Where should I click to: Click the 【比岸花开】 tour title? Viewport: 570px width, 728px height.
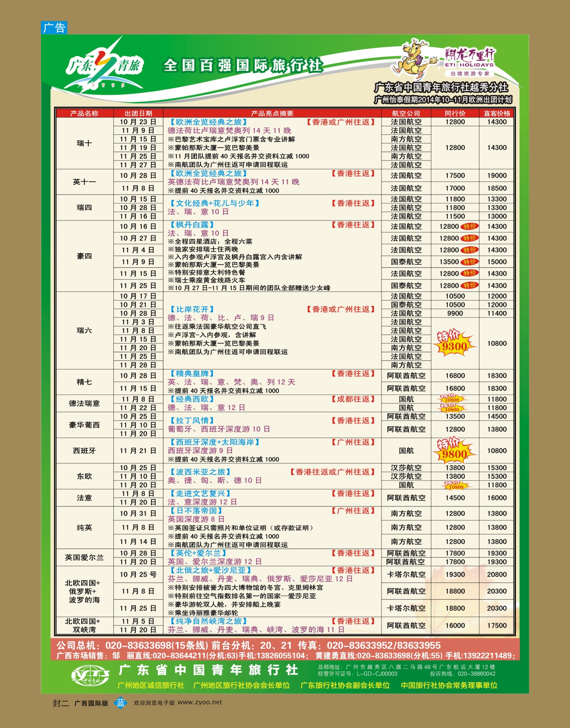pos(192,309)
